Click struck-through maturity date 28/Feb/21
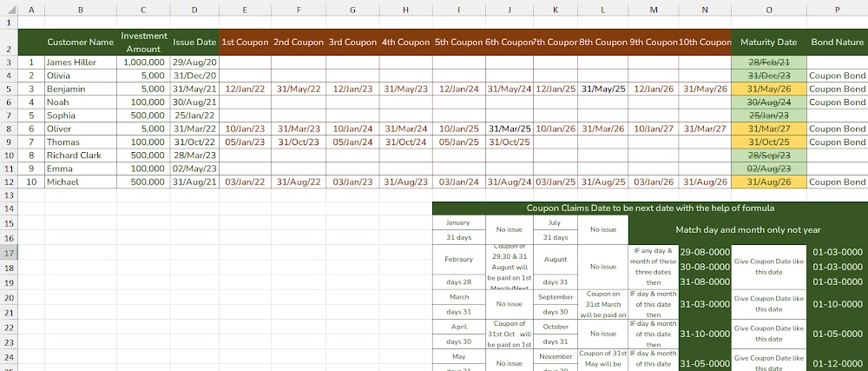Image resolution: width=868 pixels, height=371 pixels. coord(768,62)
